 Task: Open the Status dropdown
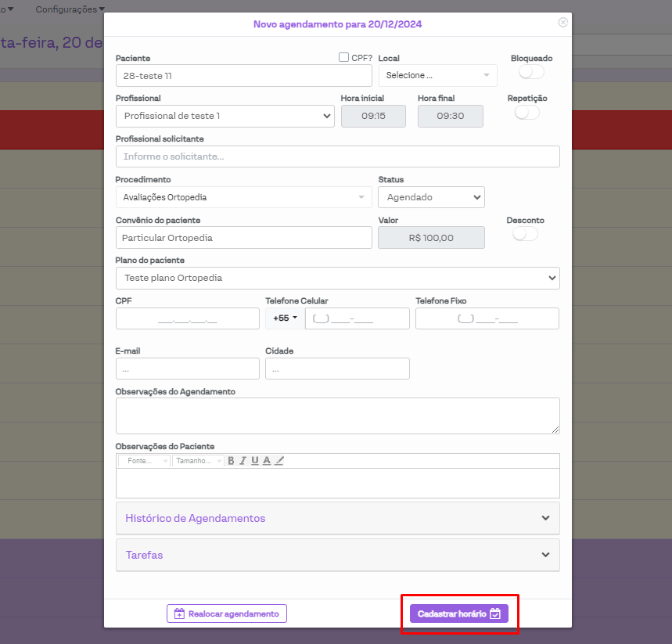coord(431,197)
